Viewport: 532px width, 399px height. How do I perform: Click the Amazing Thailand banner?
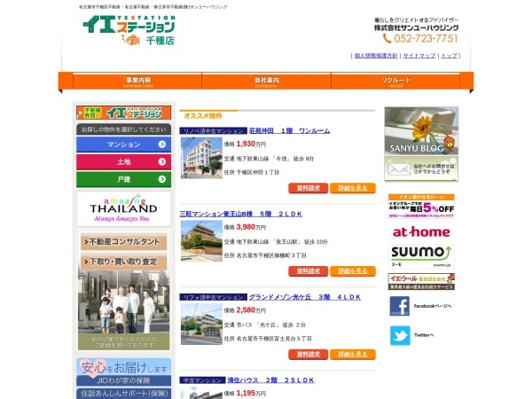(x=124, y=208)
